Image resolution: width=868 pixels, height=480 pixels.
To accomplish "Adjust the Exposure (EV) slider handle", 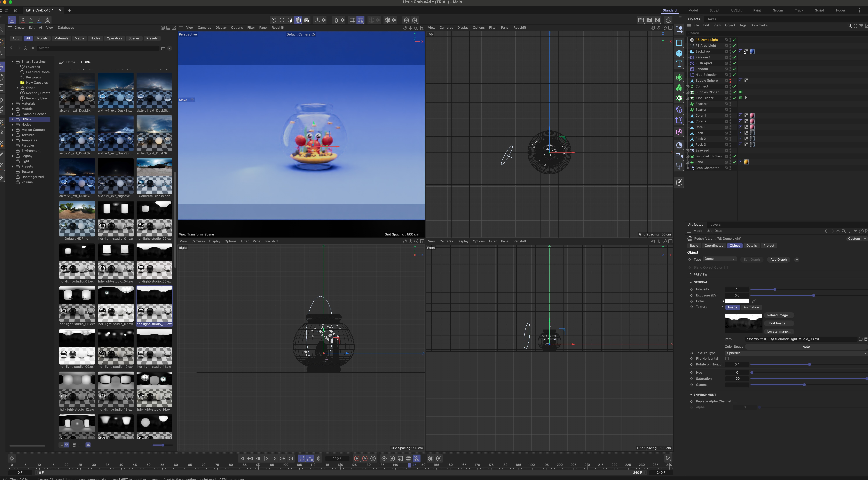I will [x=813, y=296].
